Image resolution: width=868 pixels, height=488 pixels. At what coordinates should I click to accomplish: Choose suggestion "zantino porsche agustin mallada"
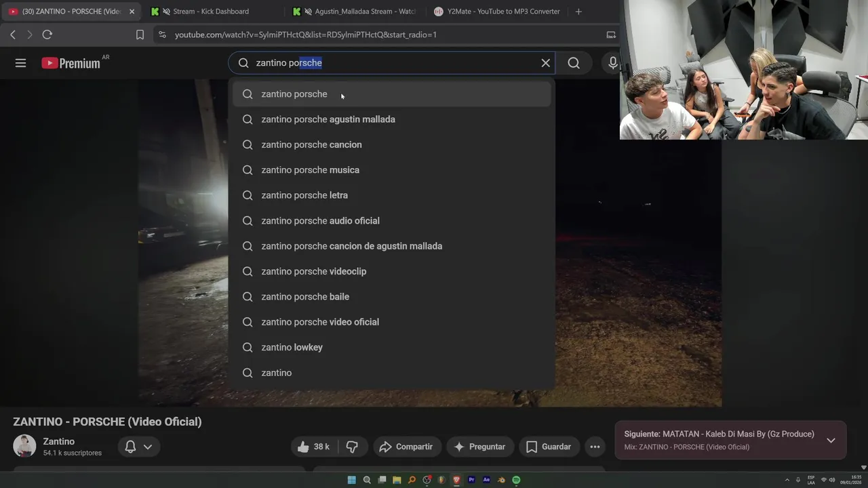pyautogui.click(x=392, y=119)
